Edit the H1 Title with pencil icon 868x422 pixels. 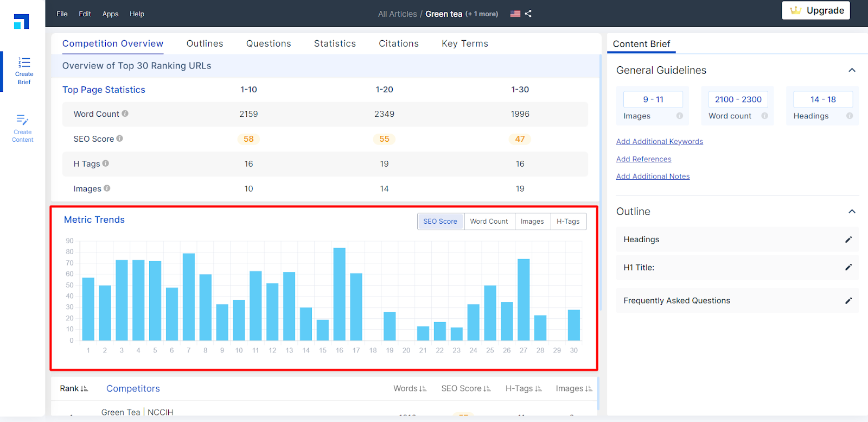click(x=848, y=267)
